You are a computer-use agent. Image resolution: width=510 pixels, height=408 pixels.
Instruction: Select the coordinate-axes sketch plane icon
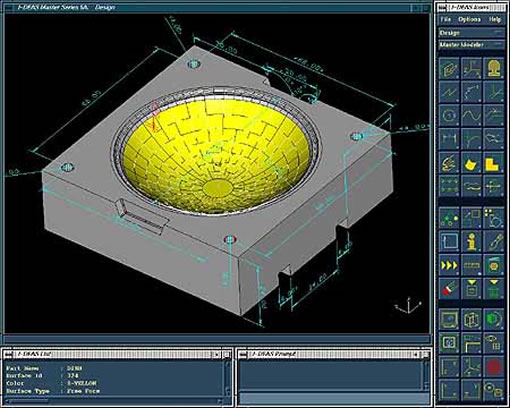click(x=471, y=68)
